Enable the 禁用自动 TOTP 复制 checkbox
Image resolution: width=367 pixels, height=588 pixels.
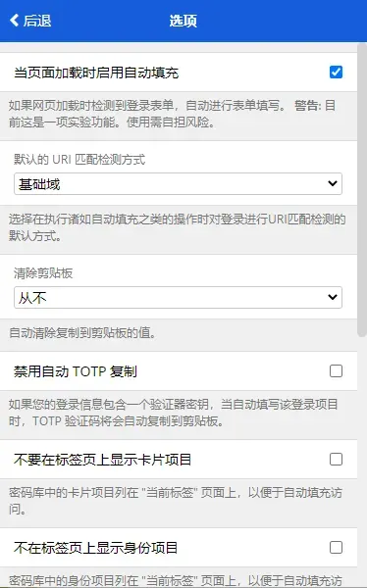tap(336, 370)
